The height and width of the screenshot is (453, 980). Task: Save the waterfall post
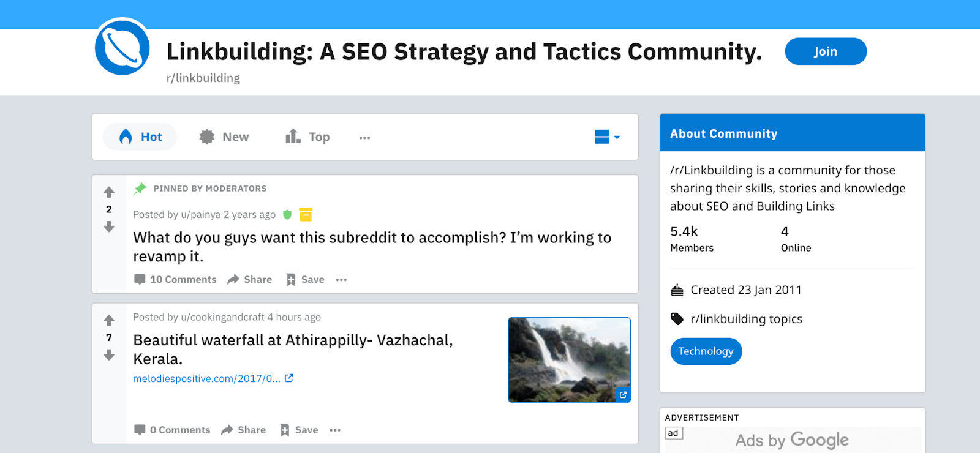point(299,430)
